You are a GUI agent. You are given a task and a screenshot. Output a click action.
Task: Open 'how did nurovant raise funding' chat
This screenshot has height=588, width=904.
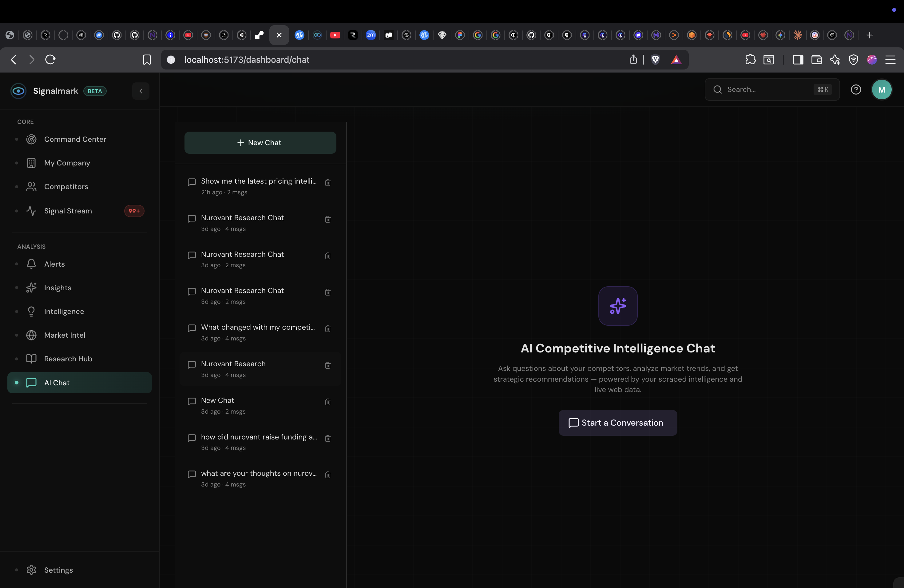point(258,437)
